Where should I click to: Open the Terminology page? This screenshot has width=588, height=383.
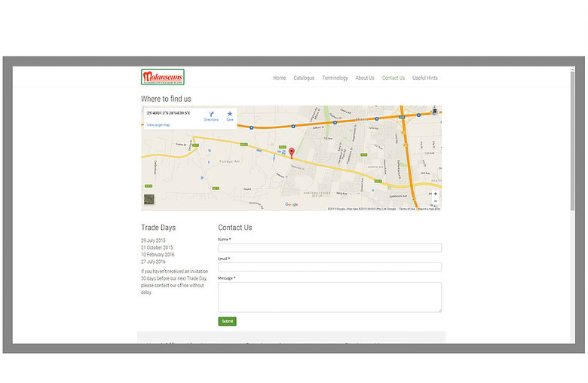pos(335,78)
